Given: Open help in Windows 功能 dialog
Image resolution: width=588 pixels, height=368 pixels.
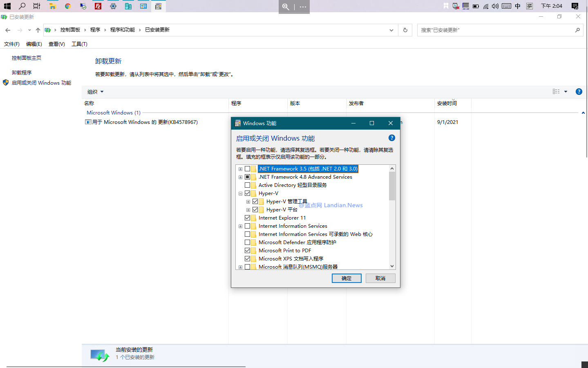Looking at the screenshot, I should (391, 138).
